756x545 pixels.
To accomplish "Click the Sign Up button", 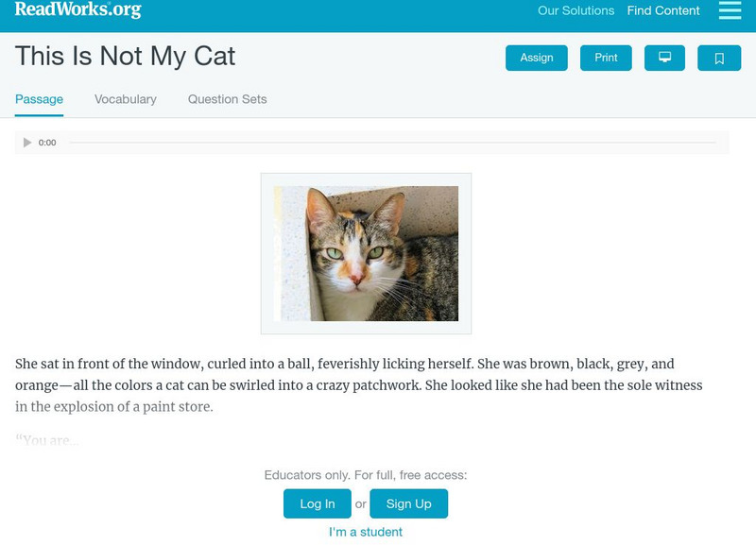I will (x=408, y=504).
